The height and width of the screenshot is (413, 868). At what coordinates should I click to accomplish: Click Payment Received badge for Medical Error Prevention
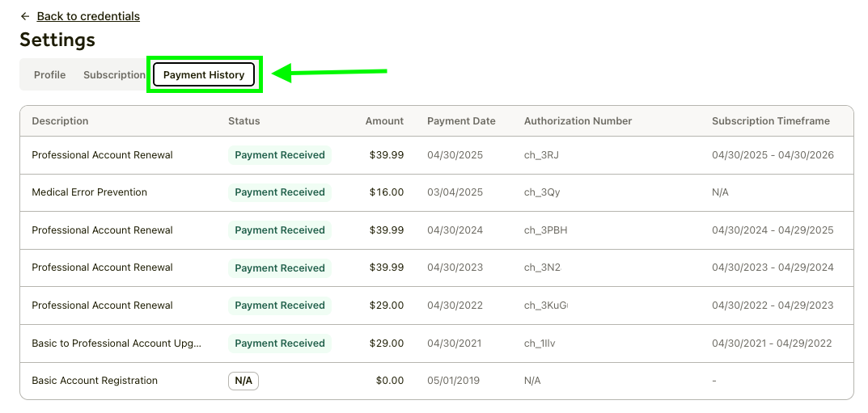(279, 192)
